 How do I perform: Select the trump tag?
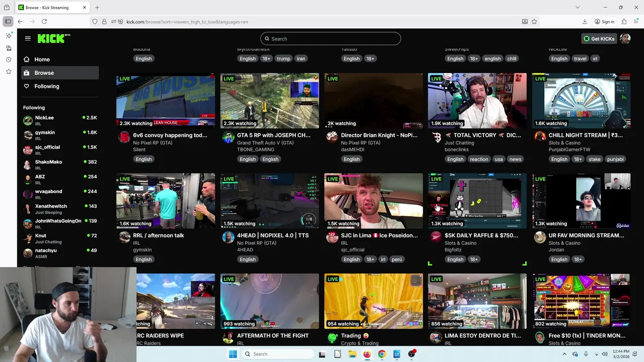click(284, 59)
